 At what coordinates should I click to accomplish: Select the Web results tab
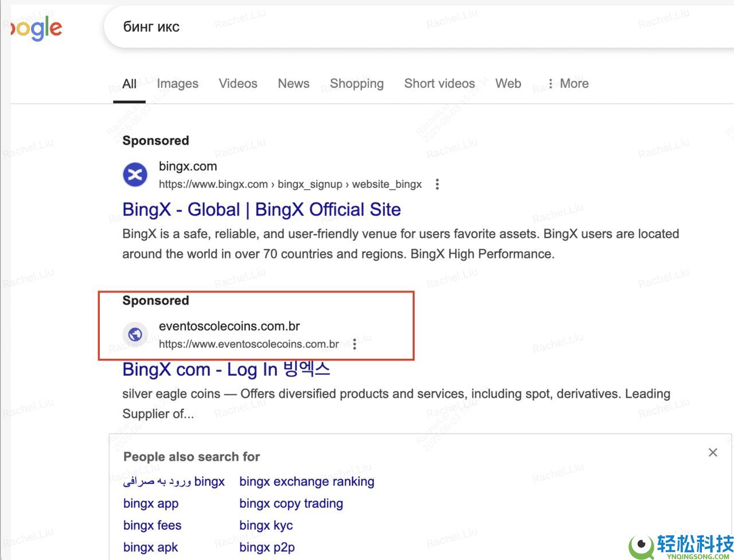tap(508, 84)
